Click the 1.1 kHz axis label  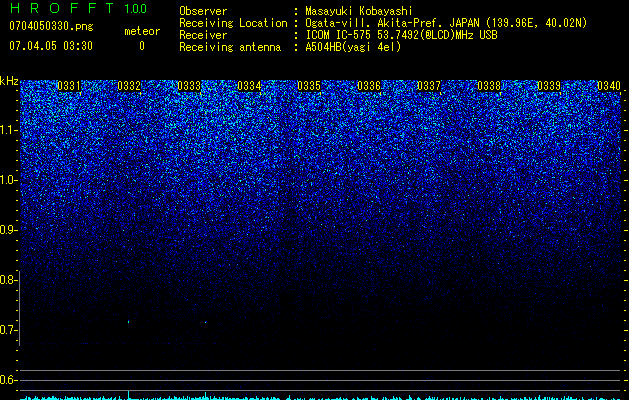pyautogui.click(x=8, y=130)
